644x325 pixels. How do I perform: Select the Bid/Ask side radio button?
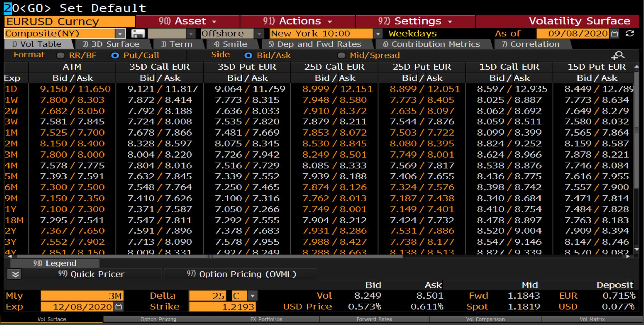pyautogui.click(x=249, y=55)
